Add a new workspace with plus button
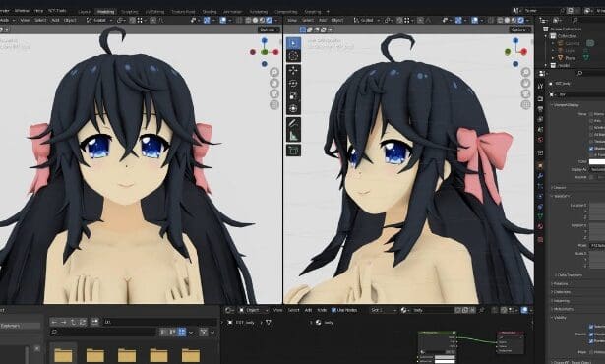The width and height of the screenshot is (605, 364). pyautogui.click(x=328, y=12)
